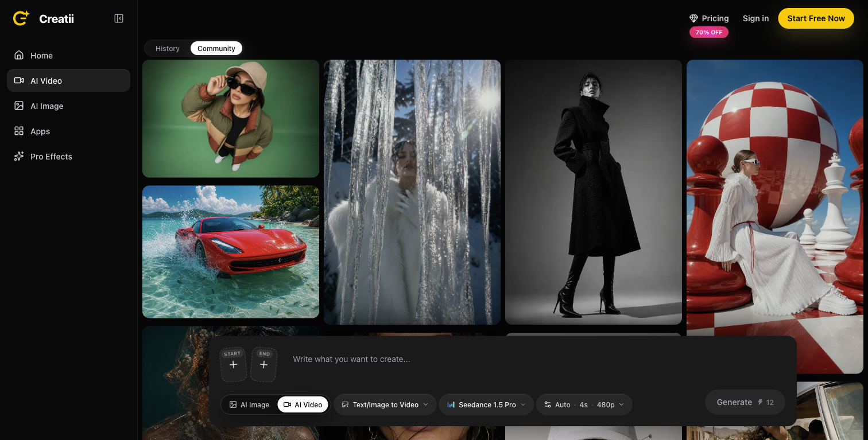Click the Text/Image to Video mode icon

(x=345, y=404)
